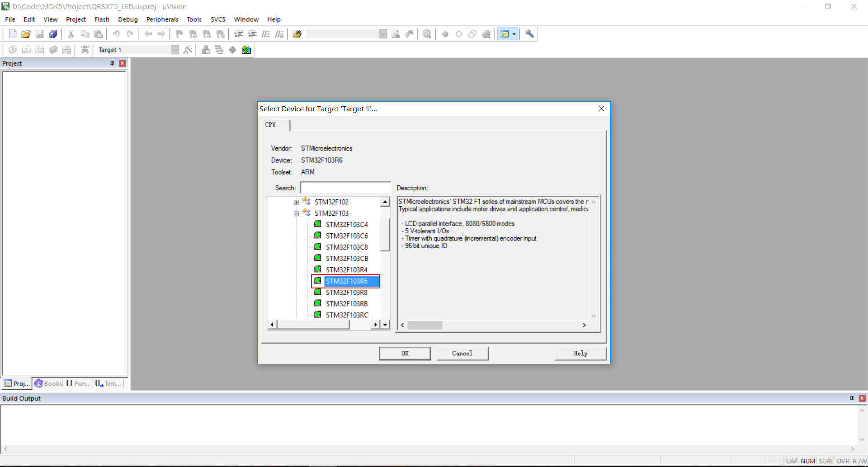
Task: Copy selection from the toolbar
Action: pos(85,34)
